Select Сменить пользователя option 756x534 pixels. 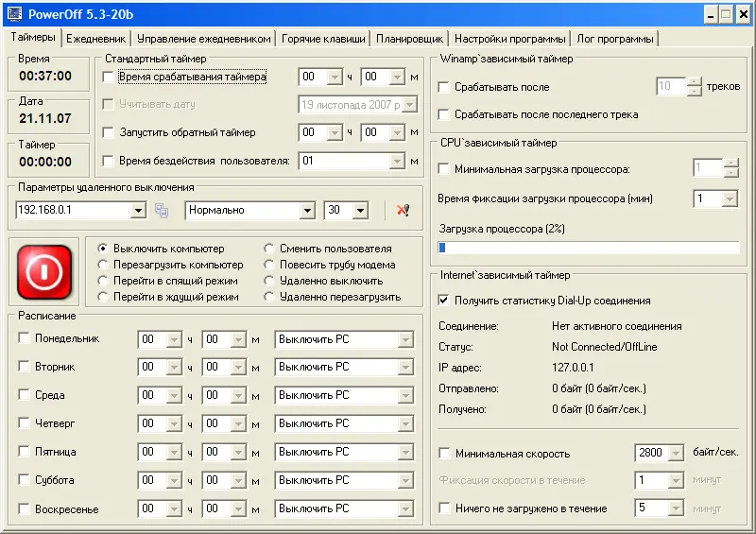[268, 249]
